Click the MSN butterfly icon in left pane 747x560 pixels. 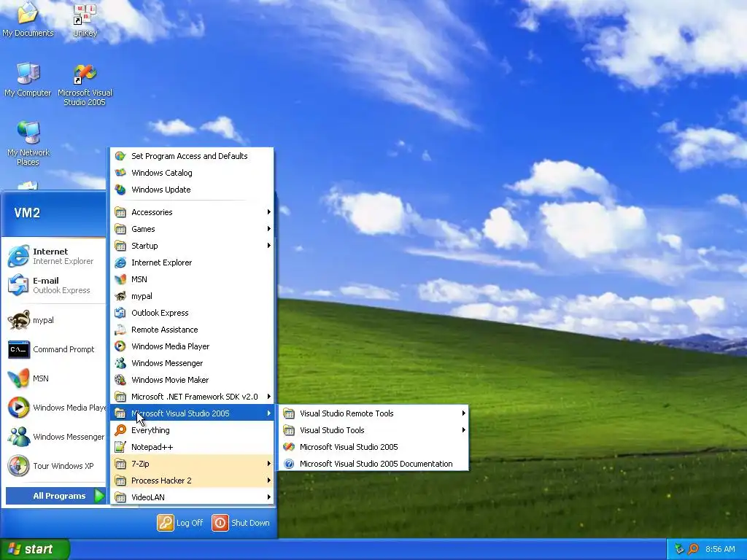18,378
